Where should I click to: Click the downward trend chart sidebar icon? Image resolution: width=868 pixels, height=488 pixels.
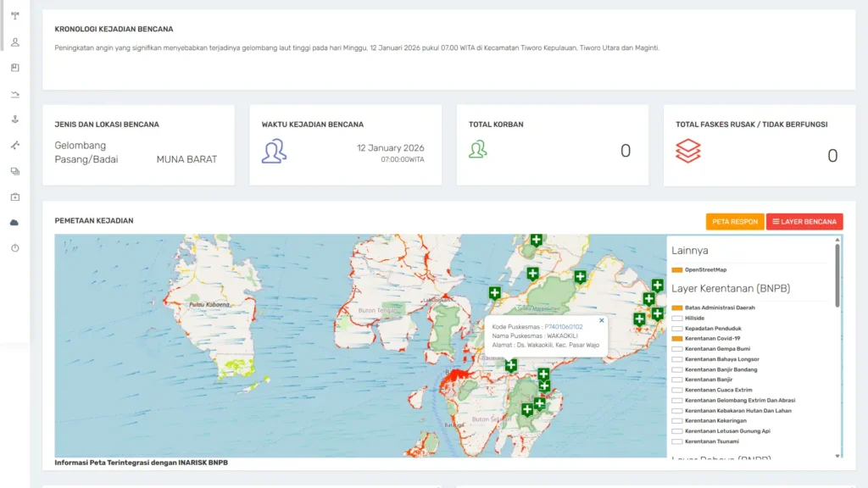14,93
